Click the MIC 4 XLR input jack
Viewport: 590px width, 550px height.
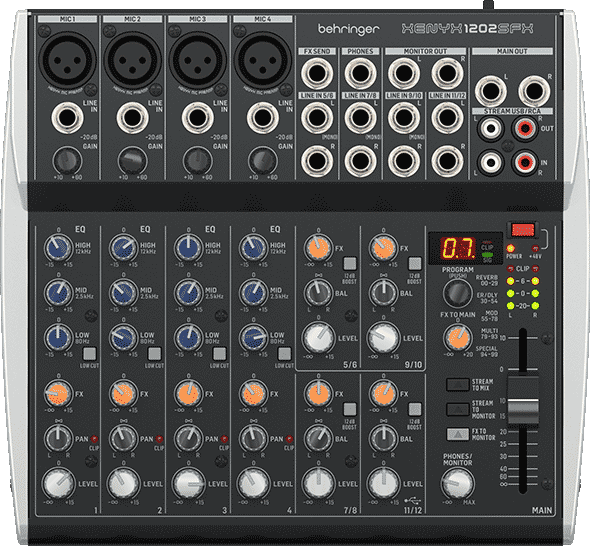pyautogui.click(x=263, y=60)
